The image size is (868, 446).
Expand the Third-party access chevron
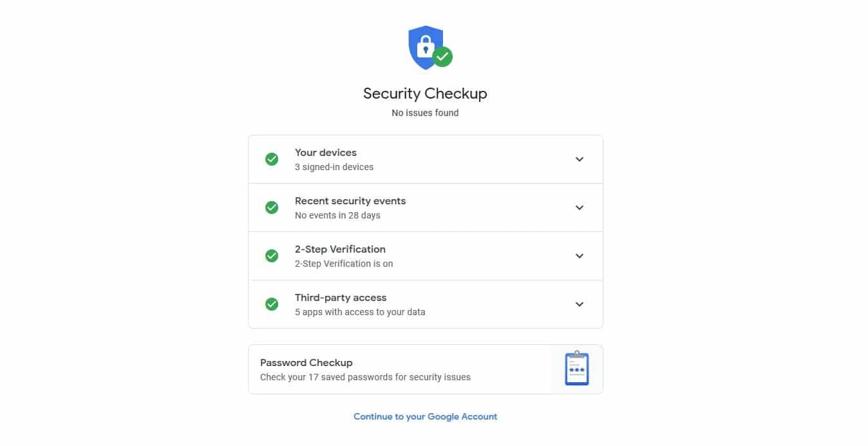point(580,304)
